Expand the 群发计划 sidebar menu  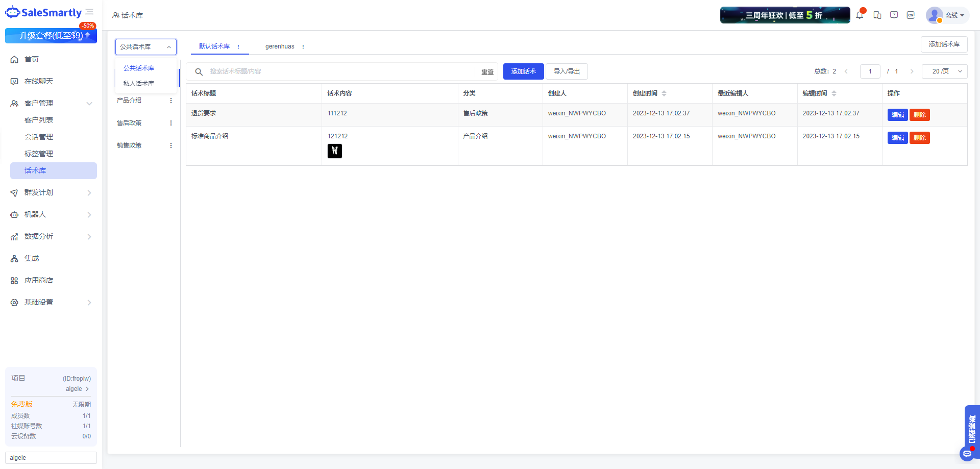51,193
